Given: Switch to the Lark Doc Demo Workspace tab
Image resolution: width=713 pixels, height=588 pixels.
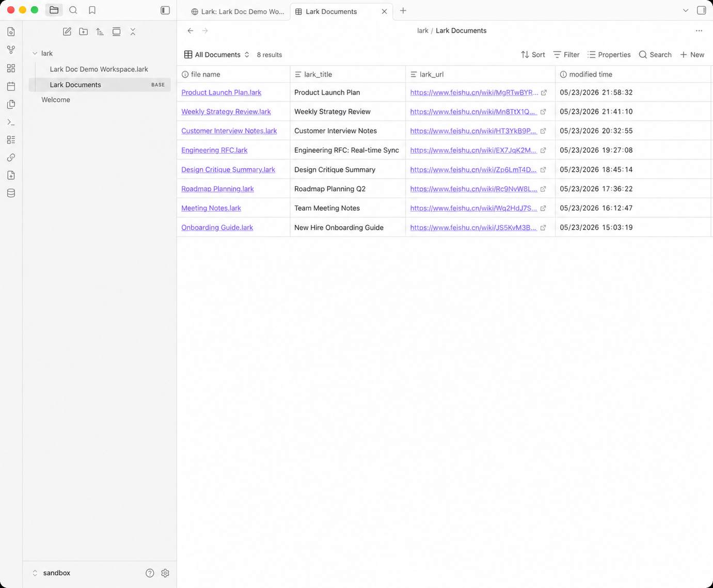Looking at the screenshot, I should point(237,11).
